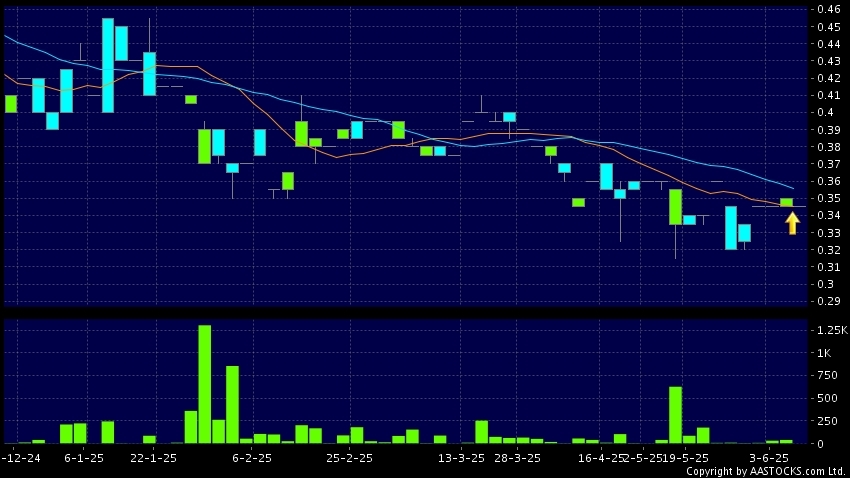Select the 1K volume axis label
The image size is (850, 478).
click(824, 353)
